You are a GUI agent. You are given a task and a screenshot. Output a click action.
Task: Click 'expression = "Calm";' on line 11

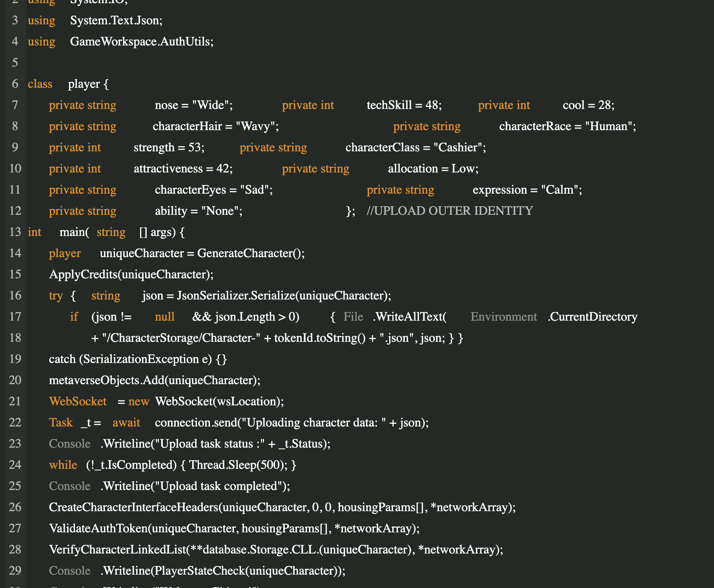[527, 189]
